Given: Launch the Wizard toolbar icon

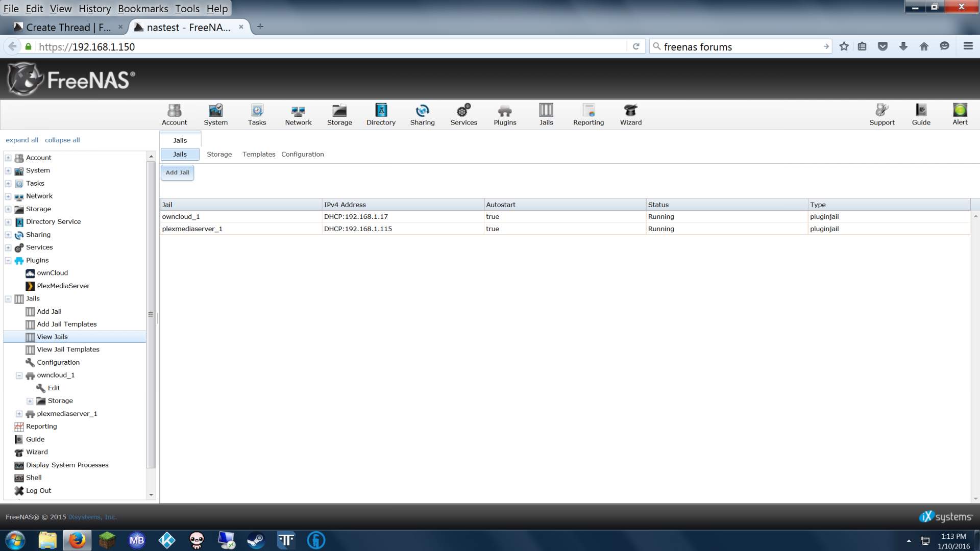Looking at the screenshot, I should pyautogui.click(x=631, y=115).
